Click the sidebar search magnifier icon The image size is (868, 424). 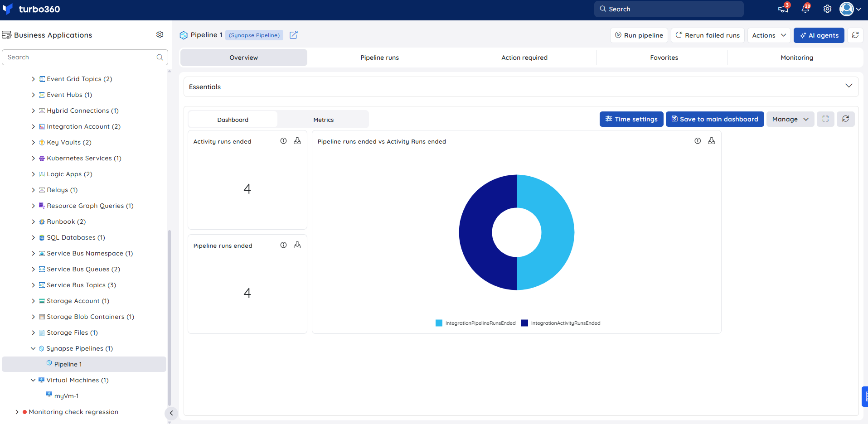pyautogui.click(x=160, y=57)
